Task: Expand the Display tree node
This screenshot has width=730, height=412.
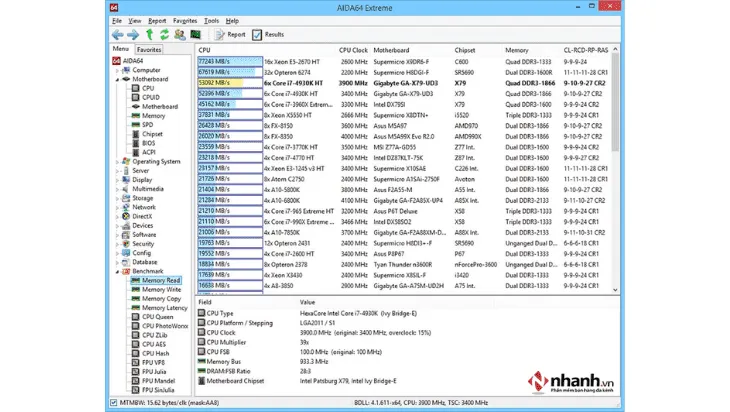Action: click(117, 180)
